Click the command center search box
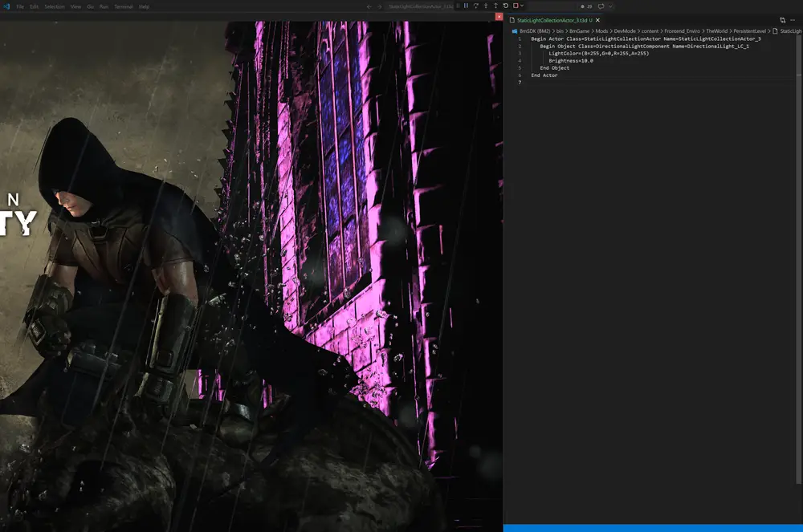 click(x=420, y=6)
